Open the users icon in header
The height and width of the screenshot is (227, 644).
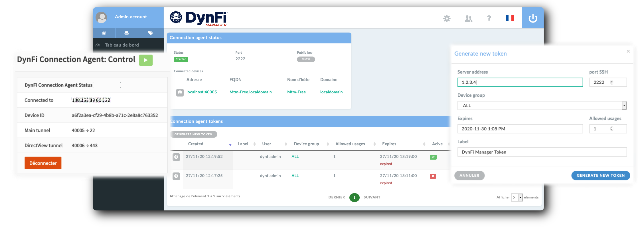pos(469,19)
